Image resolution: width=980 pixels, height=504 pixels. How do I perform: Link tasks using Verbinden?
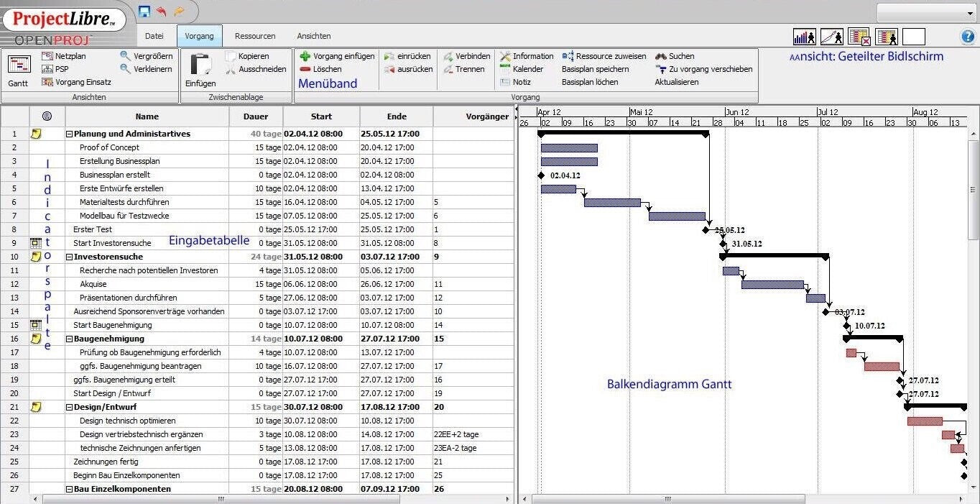(467, 56)
